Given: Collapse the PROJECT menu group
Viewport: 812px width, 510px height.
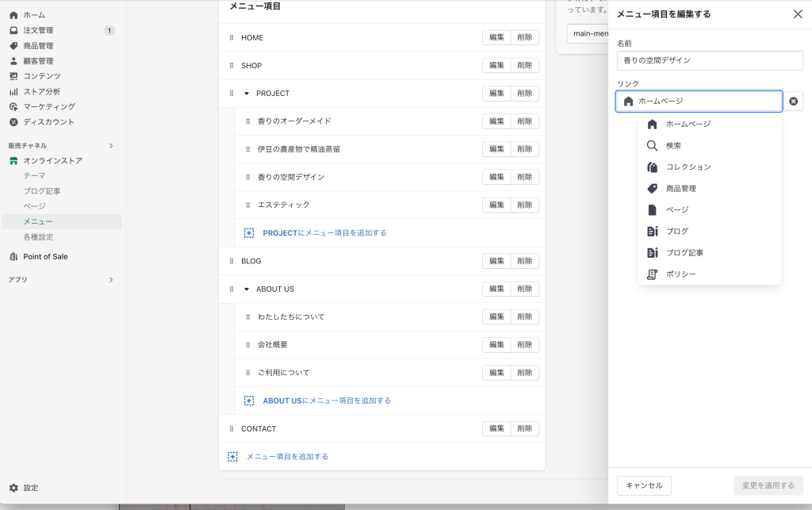Looking at the screenshot, I should coord(247,94).
